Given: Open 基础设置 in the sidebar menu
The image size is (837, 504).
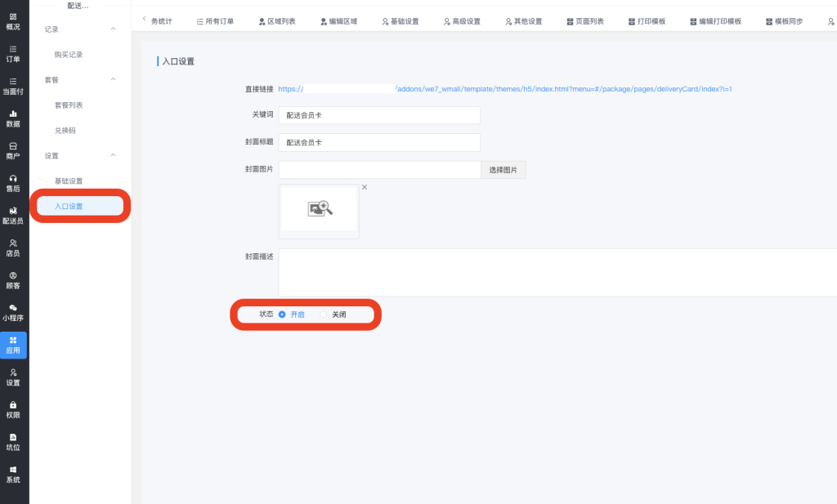Looking at the screenshot, I should tap(69, 181).
